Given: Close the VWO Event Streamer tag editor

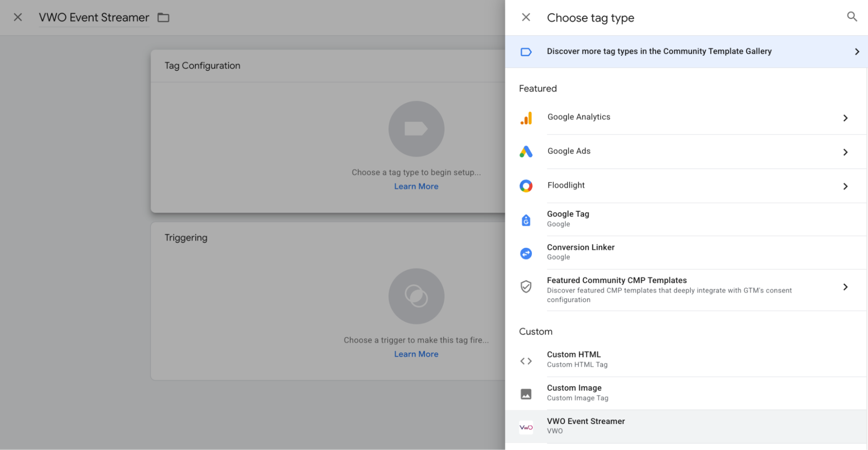Looking at the screenshot, I should (18, 17).
